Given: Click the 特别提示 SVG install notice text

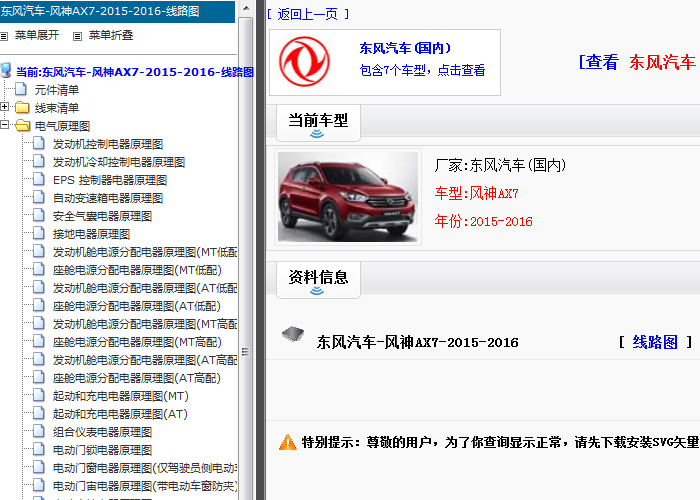Looking at the screenshot, I should pyautogui.click(x=500, y=442).
